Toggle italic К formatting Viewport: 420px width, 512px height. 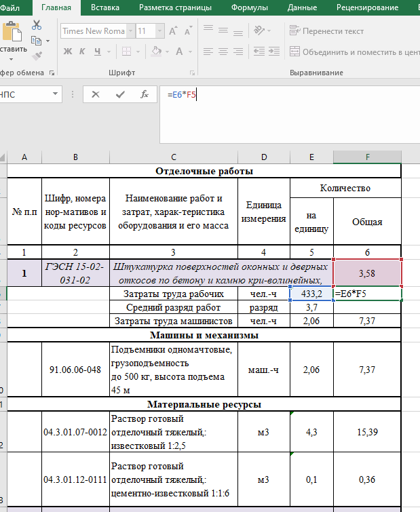[82, 52]
